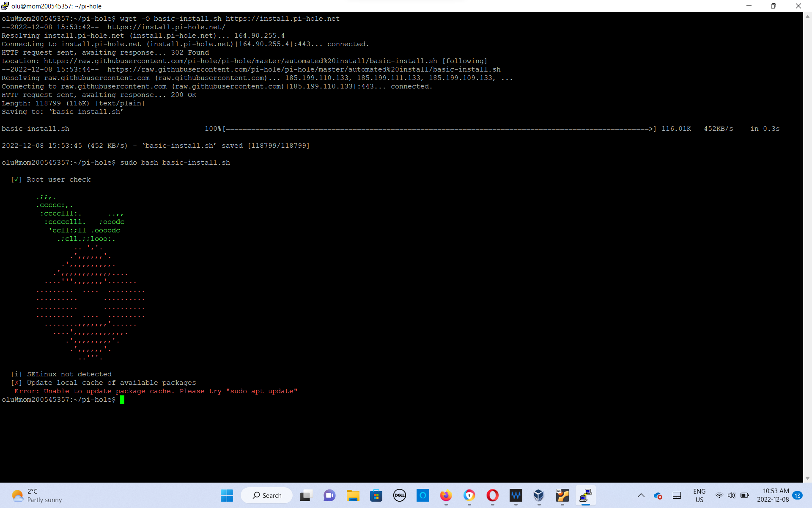This screenshot has height=508, width=812.
Task: Open PuTTY's title bar system menu
Action: click(5, 6)
